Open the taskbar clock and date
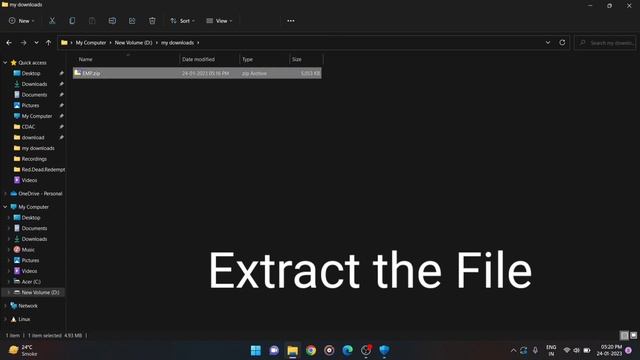 pos(610,350)
